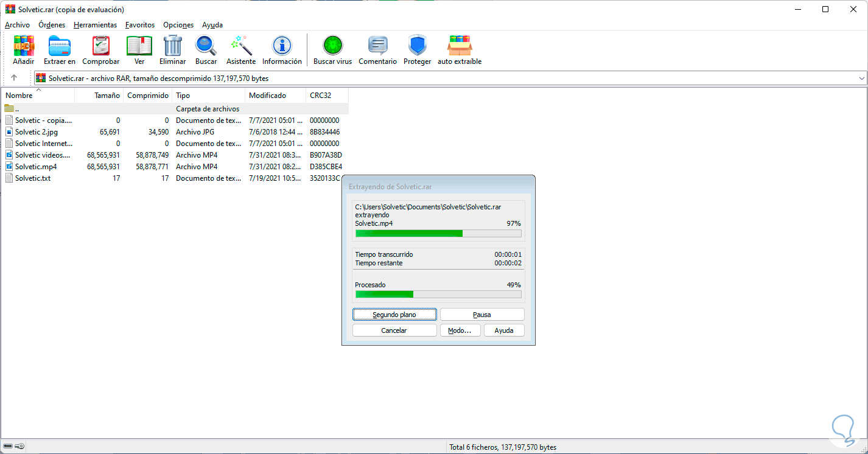Click the CRC32 value 3520133C

325,178
